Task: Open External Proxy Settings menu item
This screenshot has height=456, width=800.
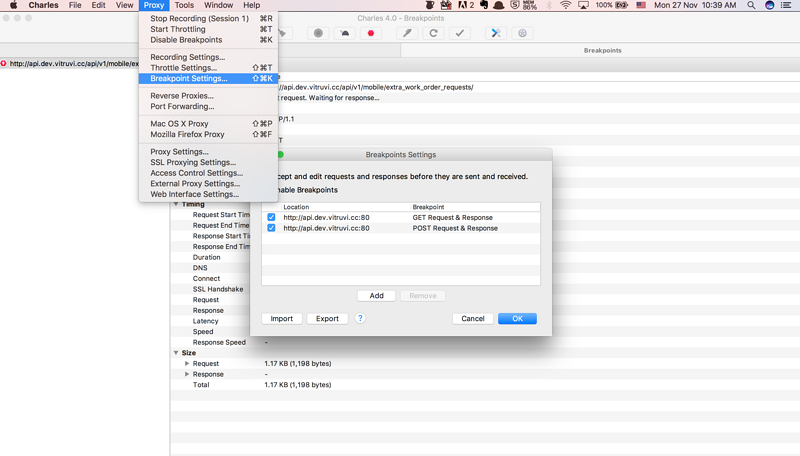Action: (208, 184)
